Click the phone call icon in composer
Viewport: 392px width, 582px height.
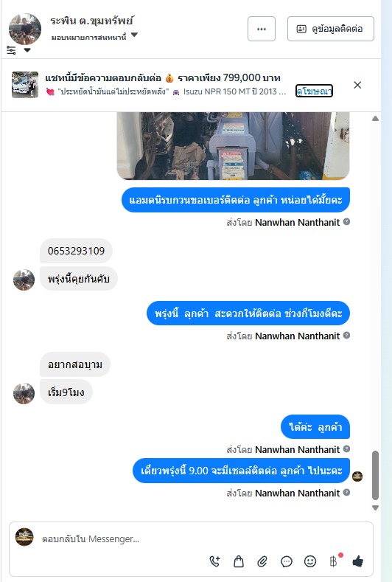[x=215, y=561]
